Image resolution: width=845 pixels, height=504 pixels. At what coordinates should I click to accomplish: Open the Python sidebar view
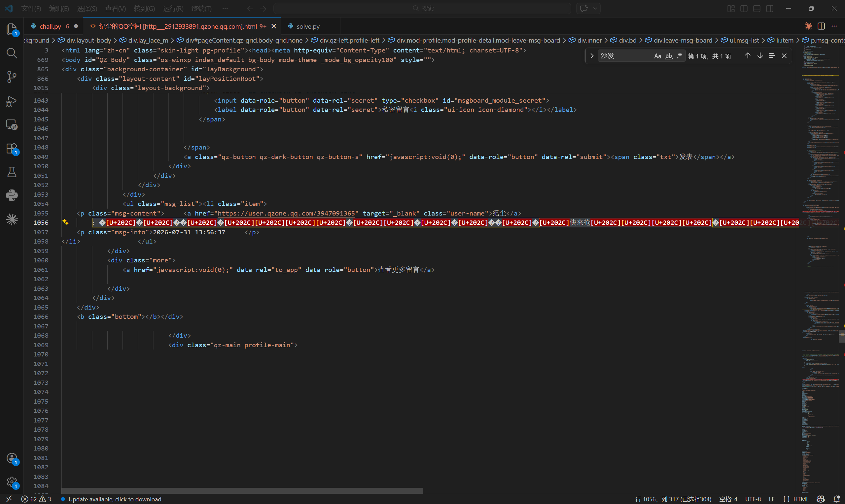pyautogui.click(x=12, y=195)
